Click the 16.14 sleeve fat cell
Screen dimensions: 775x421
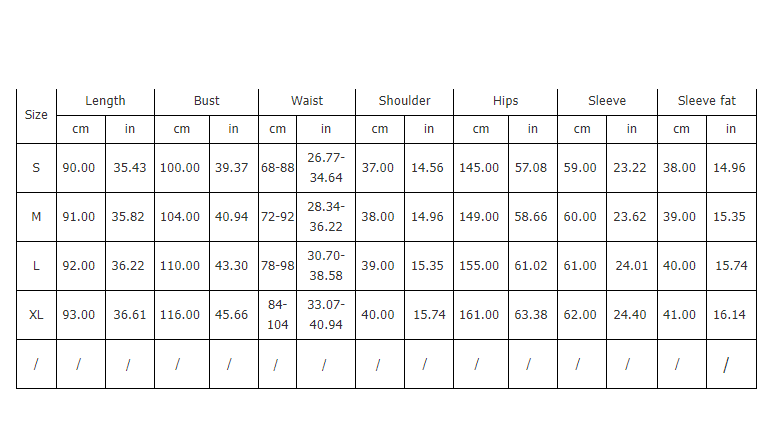point(730,315)
